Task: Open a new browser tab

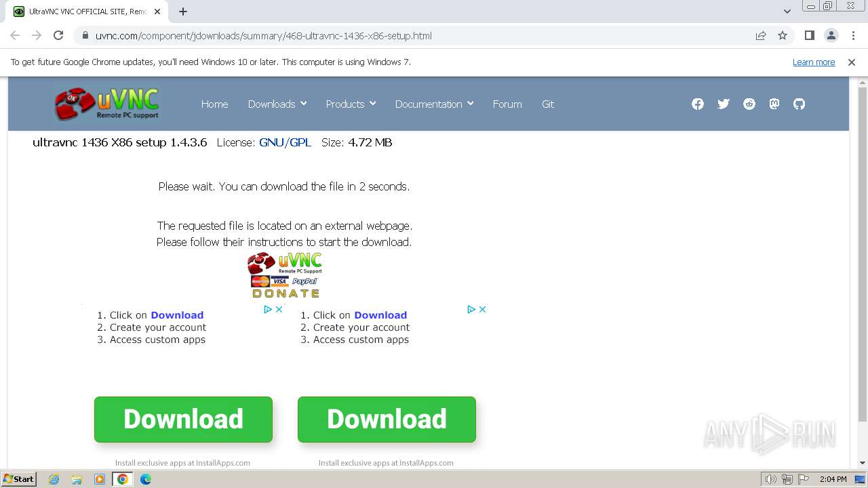Action: pos(183,12)
